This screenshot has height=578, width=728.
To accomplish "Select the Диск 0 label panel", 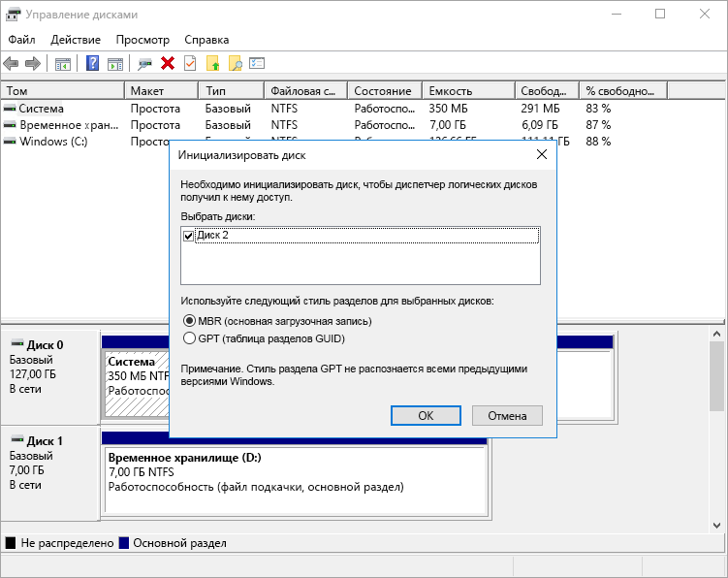I will click(x=50, y=377).
